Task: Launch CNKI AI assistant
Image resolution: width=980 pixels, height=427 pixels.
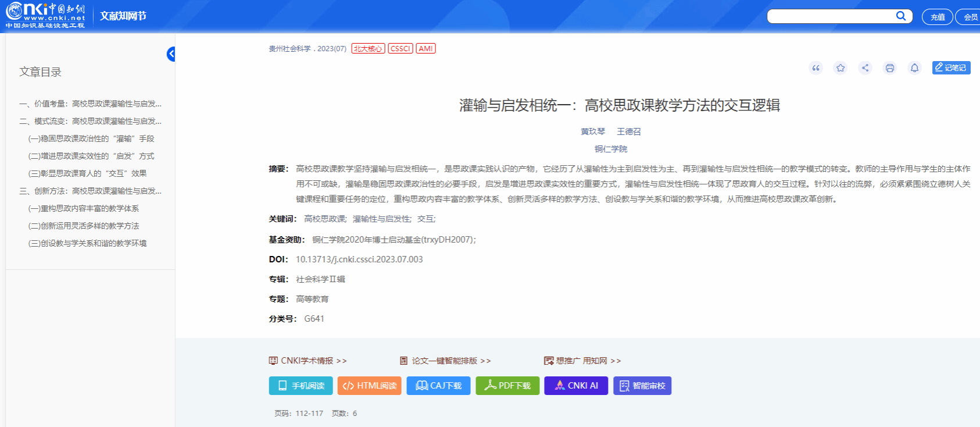Action: click(576, 386)
